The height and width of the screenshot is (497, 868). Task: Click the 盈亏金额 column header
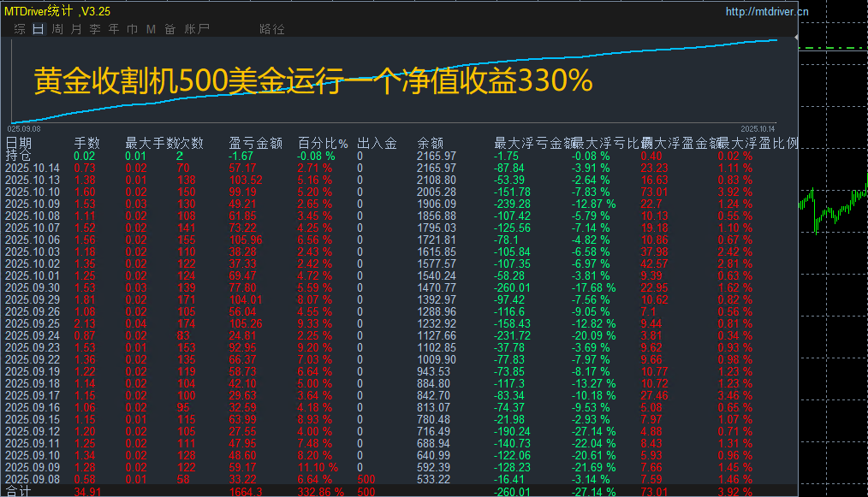(256, 144)
